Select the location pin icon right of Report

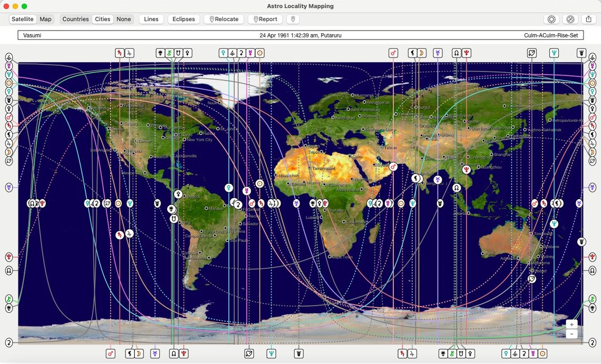point(293,19)
